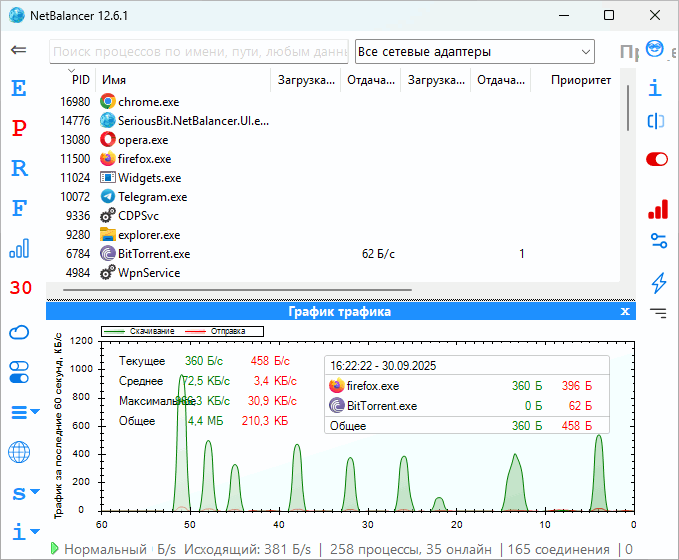
Task: Click the NetBalancer globe icon in title bar
Action: pos(17,16)
